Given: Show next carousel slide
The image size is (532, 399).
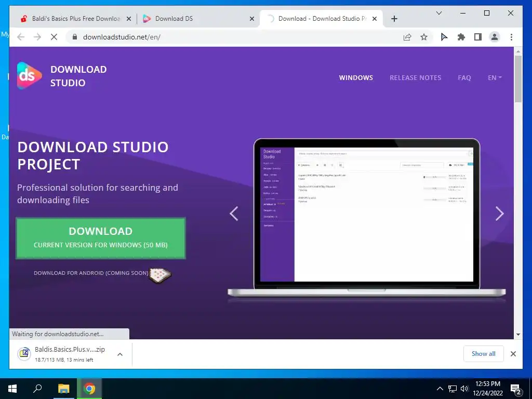Looking at the screenshot, I should pos(499,214).
